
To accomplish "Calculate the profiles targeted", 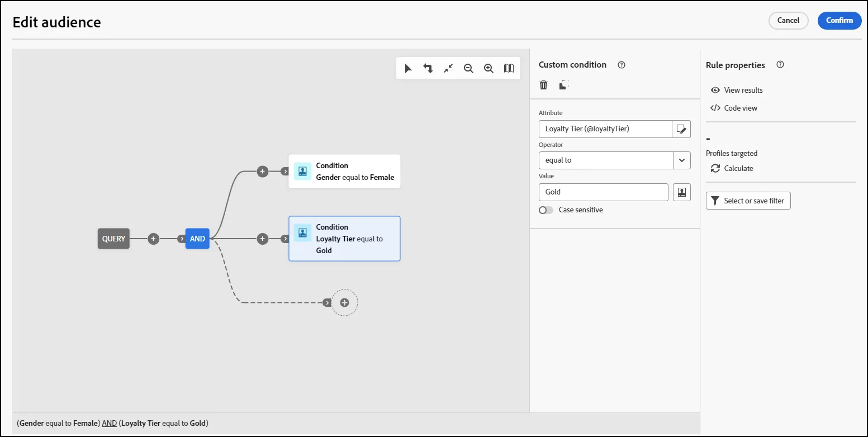I will click(x=732, y=168).
